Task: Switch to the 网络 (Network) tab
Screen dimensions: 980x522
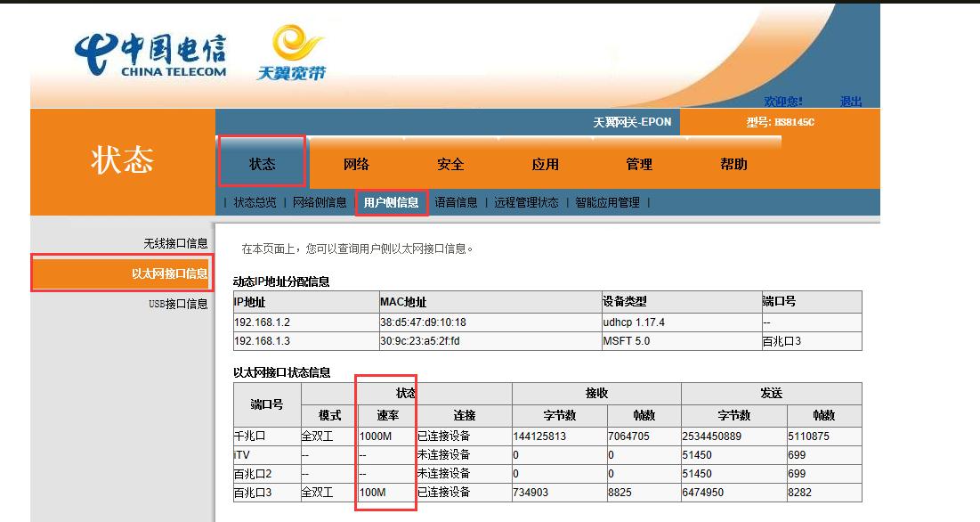Action: pos(358,164)
